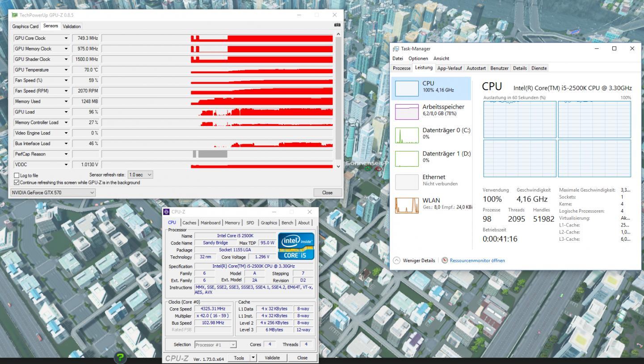The width and height of the screenshot is (644, 364).
Task: Open PerfCap Reason sensor dropdown
Action: tap(66, 154)
